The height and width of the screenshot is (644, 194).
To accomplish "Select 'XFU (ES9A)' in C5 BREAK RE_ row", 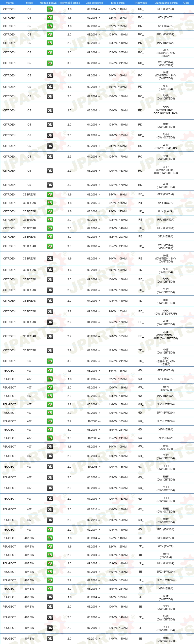I will coord(166,236).
